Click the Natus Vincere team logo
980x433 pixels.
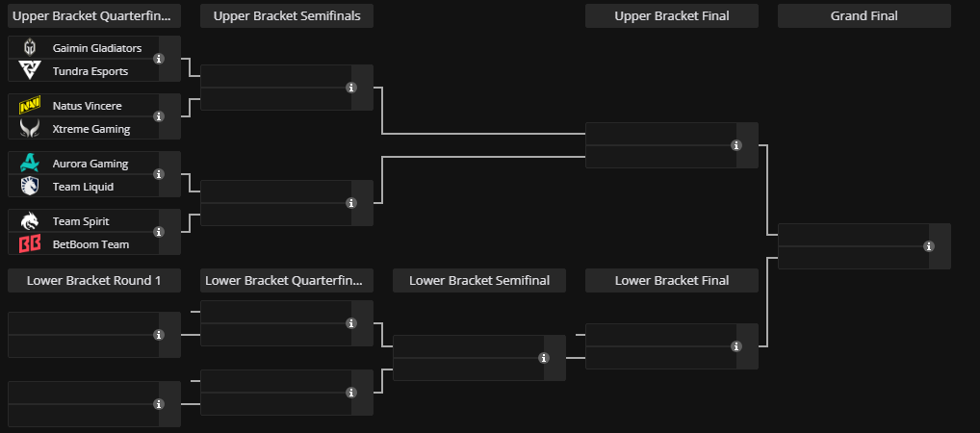pos(30,106)
